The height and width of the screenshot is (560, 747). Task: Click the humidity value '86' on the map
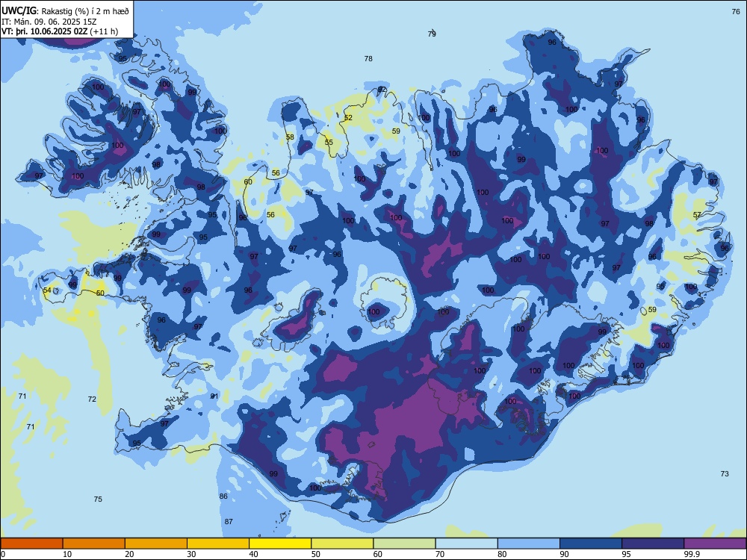click(223, 497)
